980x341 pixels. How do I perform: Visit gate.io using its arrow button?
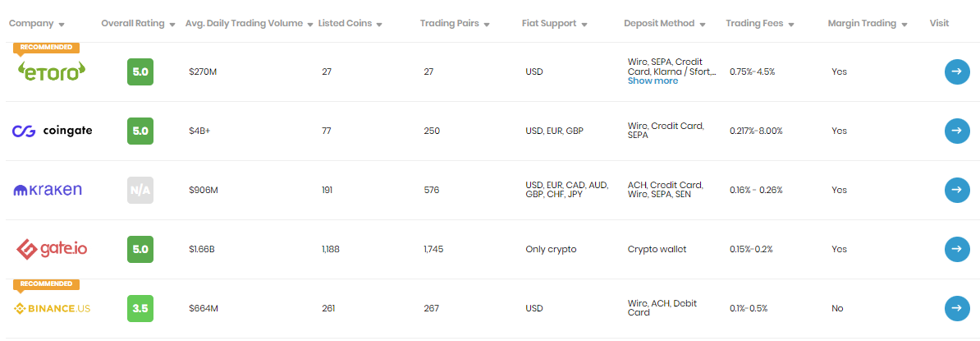tap(957, 249)
